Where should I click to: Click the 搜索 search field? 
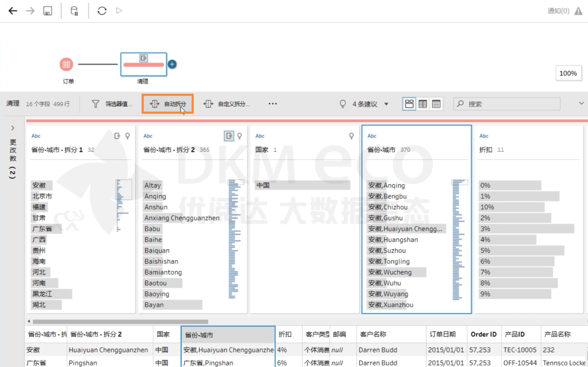(x=507, y=104)
